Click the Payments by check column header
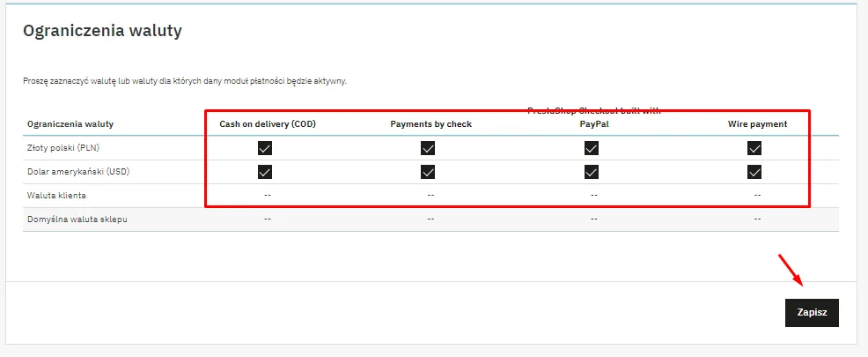Viewport: 868px width, 357px height. pos(430,124)
